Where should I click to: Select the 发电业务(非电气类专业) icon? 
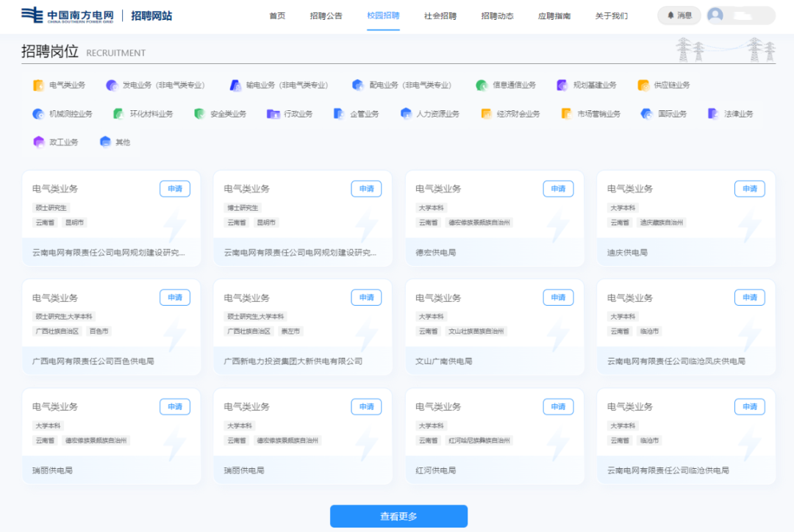[112, 85]
